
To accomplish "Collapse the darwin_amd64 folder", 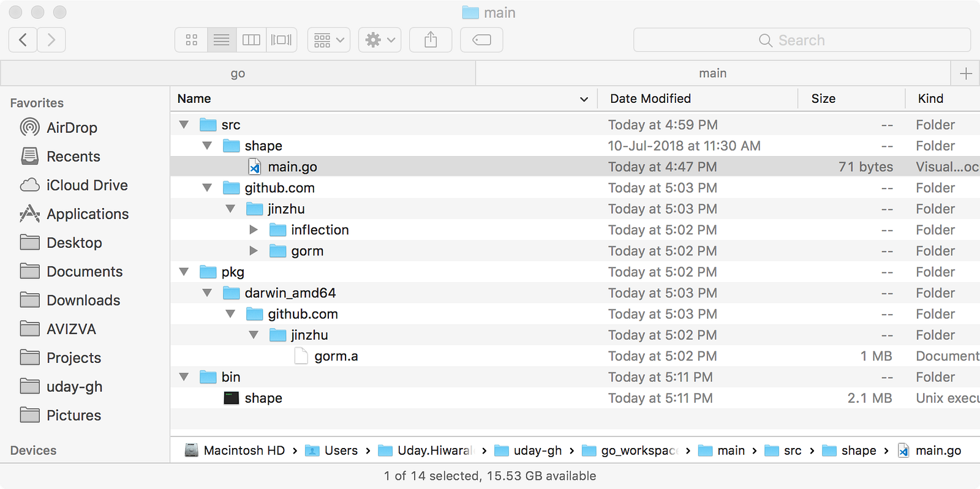I will tap(207, 293).
